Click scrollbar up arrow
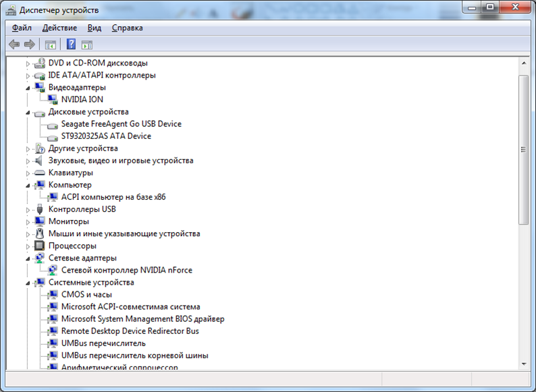 [524, 63]
